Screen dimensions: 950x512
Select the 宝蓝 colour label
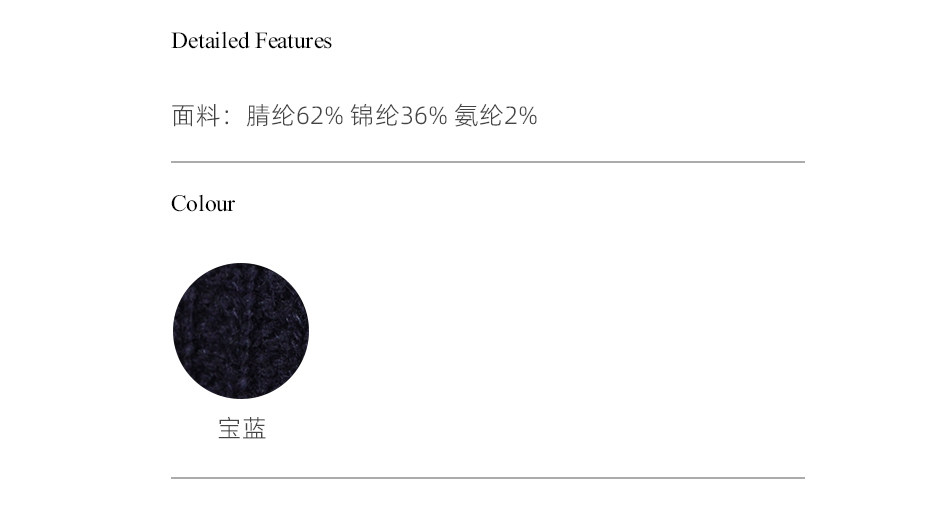[242, 430]
